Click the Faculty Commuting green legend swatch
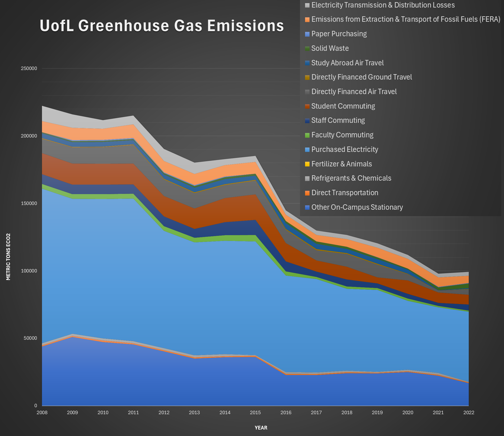Screen dimensions: 504x436 coord(307,135)
